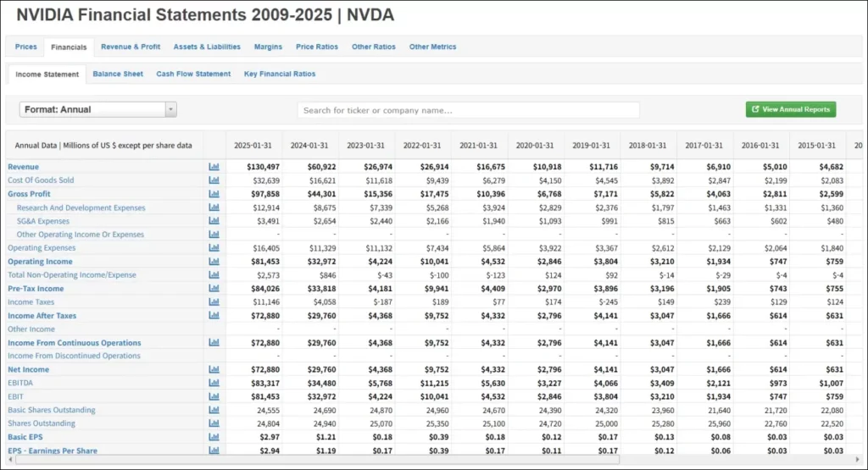This screenshot has height=470, width=868.
Task: Open the Revenue row link
Action: 23,167
